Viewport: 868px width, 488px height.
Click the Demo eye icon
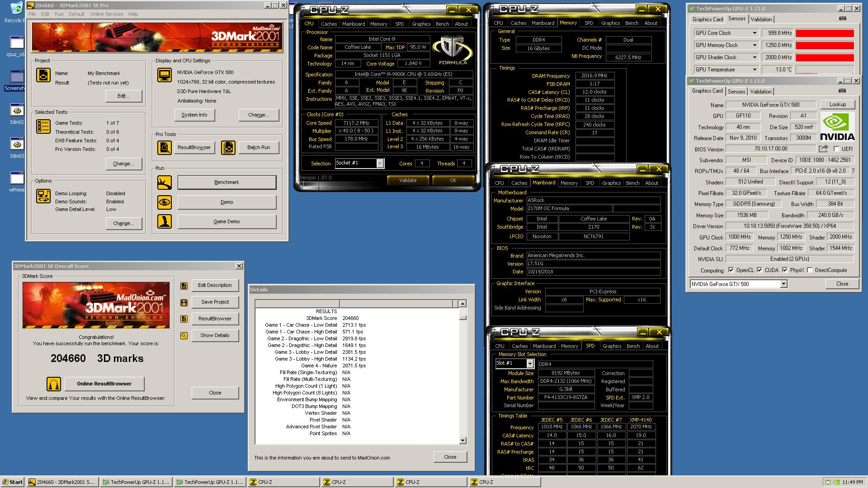click(x=165, y=202)
